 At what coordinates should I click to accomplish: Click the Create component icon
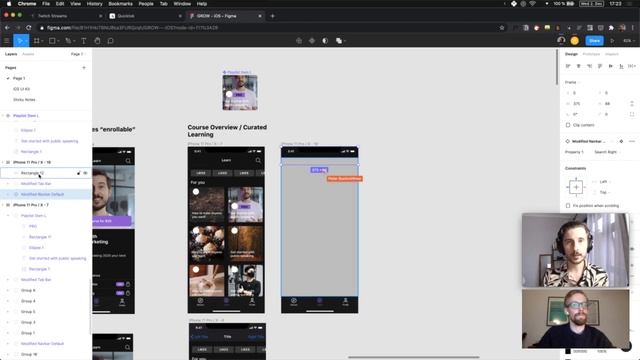[312, 41]
